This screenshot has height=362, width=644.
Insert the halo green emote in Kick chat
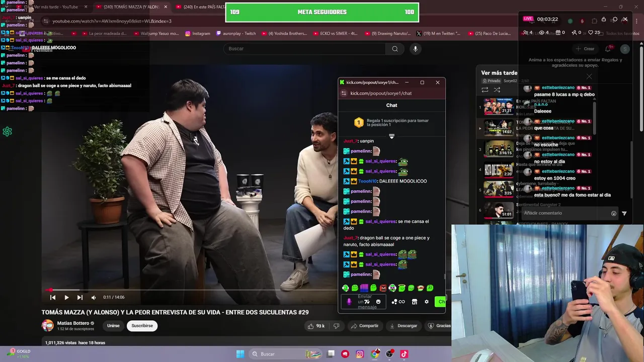coord(401,288)
